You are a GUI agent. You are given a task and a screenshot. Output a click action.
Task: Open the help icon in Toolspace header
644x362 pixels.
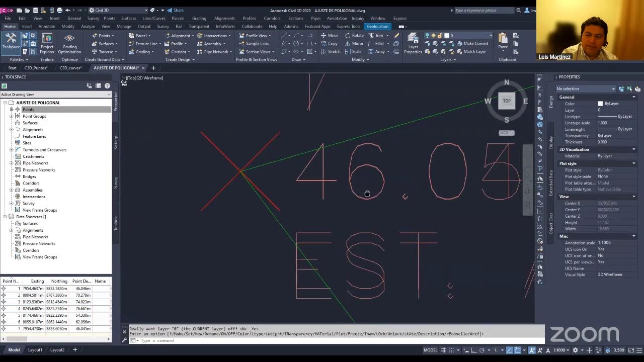tap(107, 86)
